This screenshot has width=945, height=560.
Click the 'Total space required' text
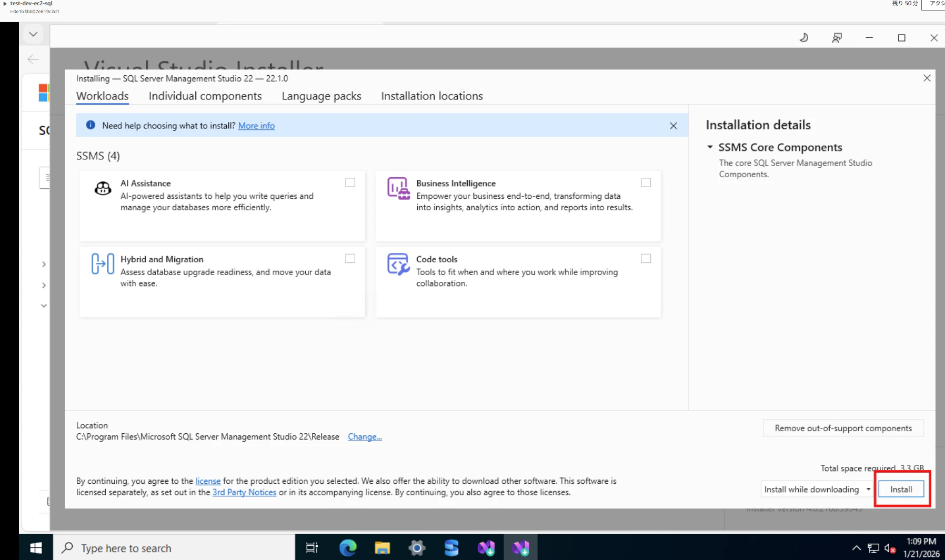[858, 468]
